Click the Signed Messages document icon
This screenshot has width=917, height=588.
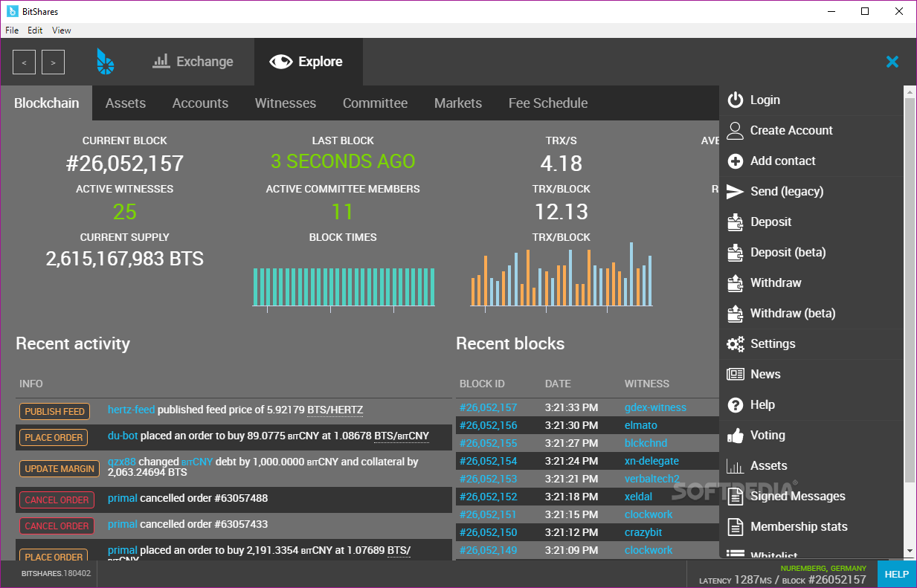point(736,497)
